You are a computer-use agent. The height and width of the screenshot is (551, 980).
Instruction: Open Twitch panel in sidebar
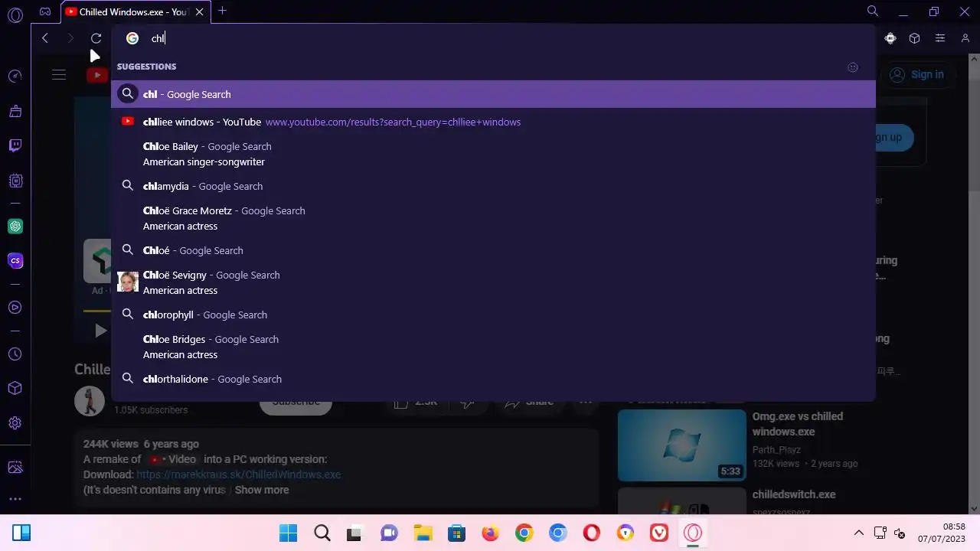pyautogui.click(x=15, y=145)
